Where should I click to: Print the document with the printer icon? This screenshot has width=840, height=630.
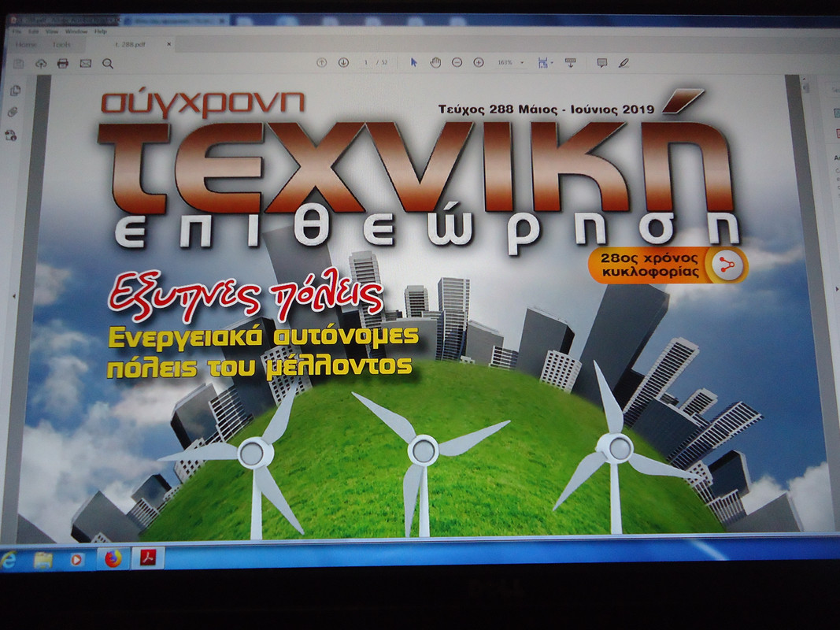pyautogui.click(x=63, y=63)
